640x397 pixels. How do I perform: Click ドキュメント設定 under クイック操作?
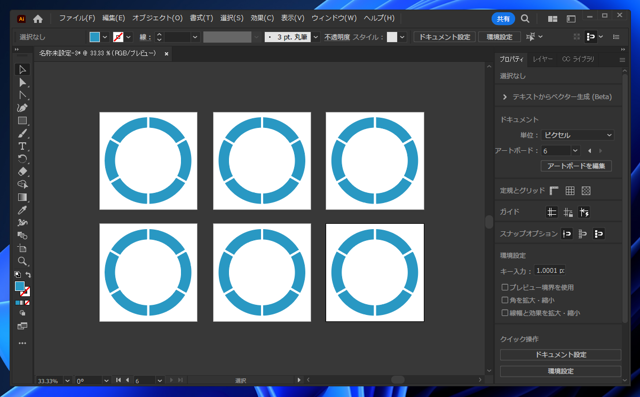pos(561,355)
